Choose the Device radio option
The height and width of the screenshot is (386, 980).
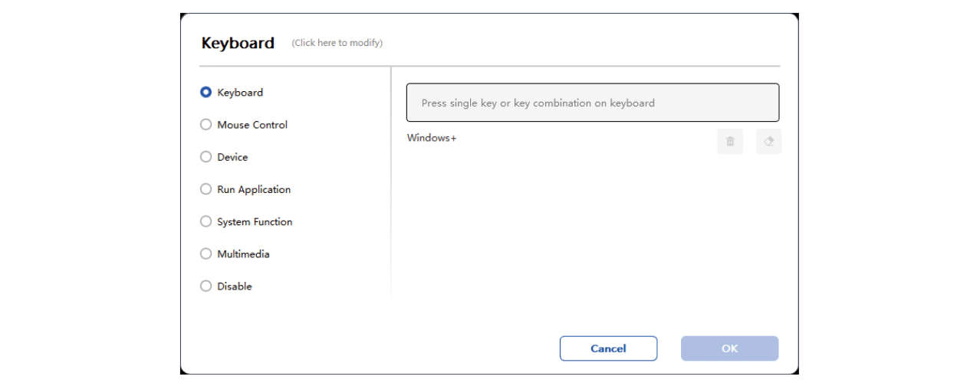click(x=206, y=156)
